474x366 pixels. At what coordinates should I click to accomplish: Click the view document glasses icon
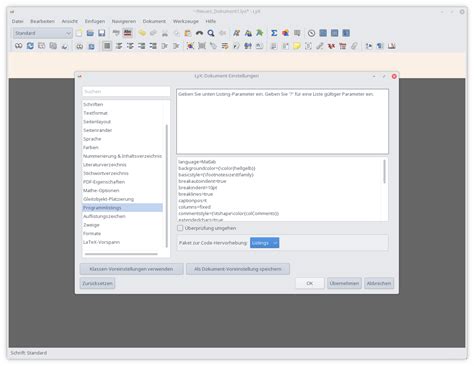click(19, 46)
